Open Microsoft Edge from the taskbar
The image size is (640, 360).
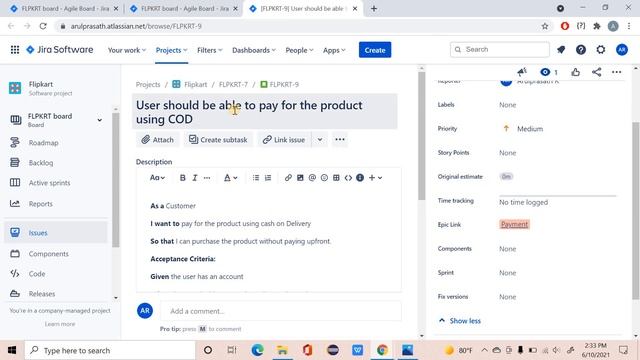coord(257,350)
